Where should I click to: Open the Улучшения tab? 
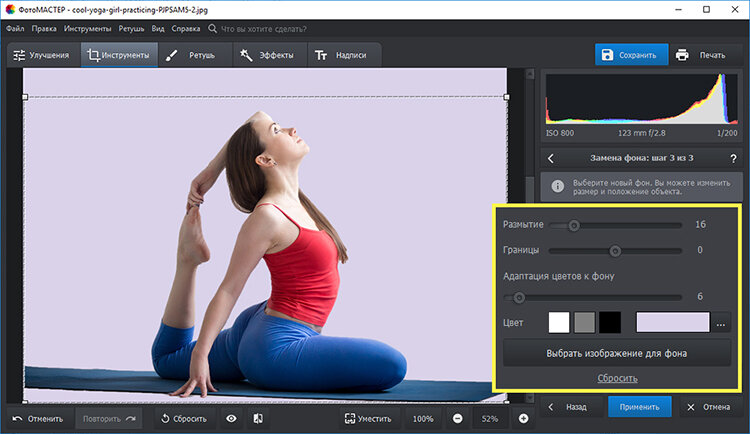pyautogui.click(x=42, y=56)
